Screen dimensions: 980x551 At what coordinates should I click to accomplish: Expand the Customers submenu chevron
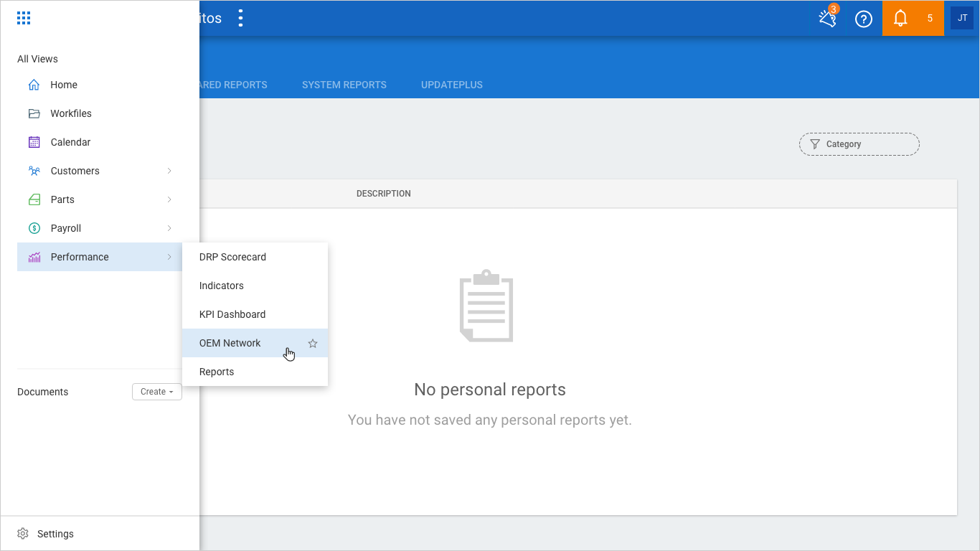169,171
